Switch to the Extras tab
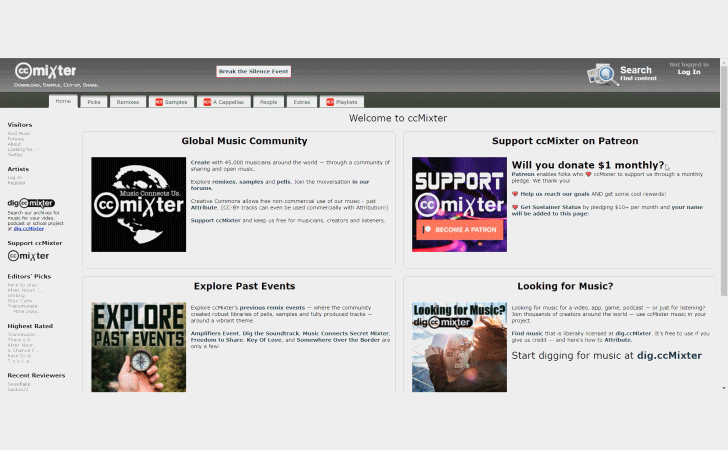 (x=301, y=102)
